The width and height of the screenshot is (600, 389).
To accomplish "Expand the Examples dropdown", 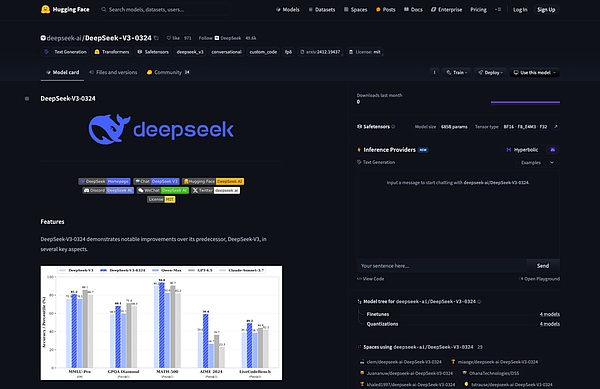I will (537, 163).
